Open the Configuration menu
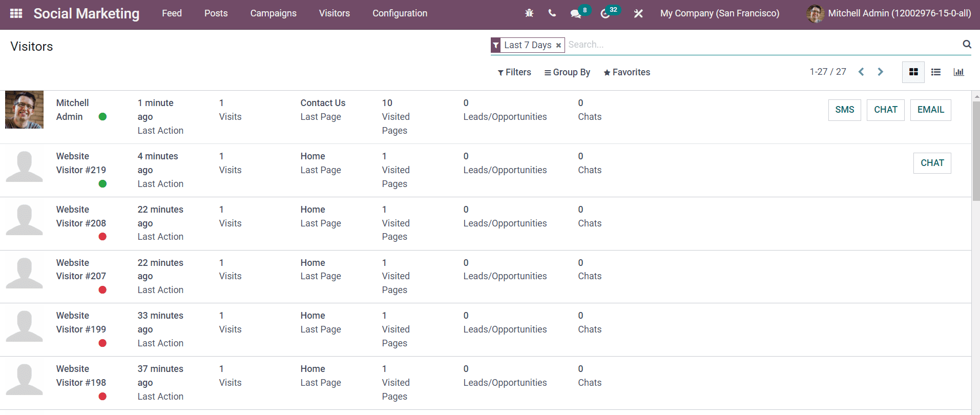980x415 pixels. click(x=400, y=13)
